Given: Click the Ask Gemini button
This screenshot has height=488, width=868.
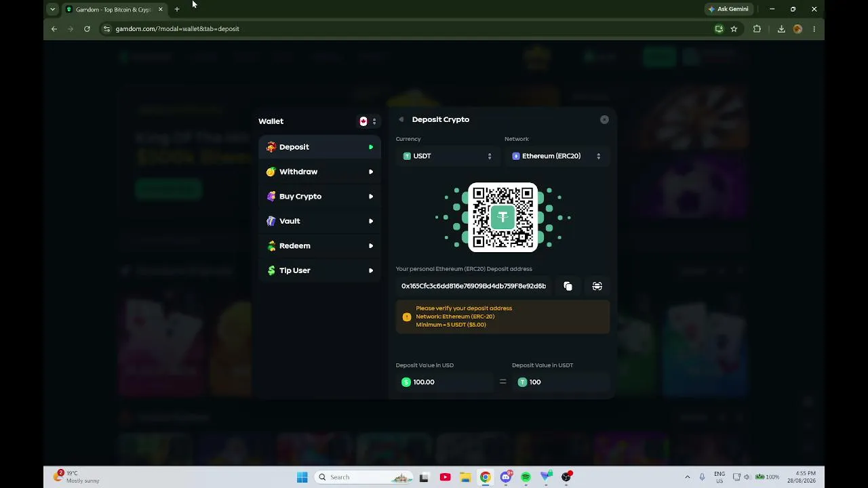Looking at the screenshot, I should [x=728, y=9].
